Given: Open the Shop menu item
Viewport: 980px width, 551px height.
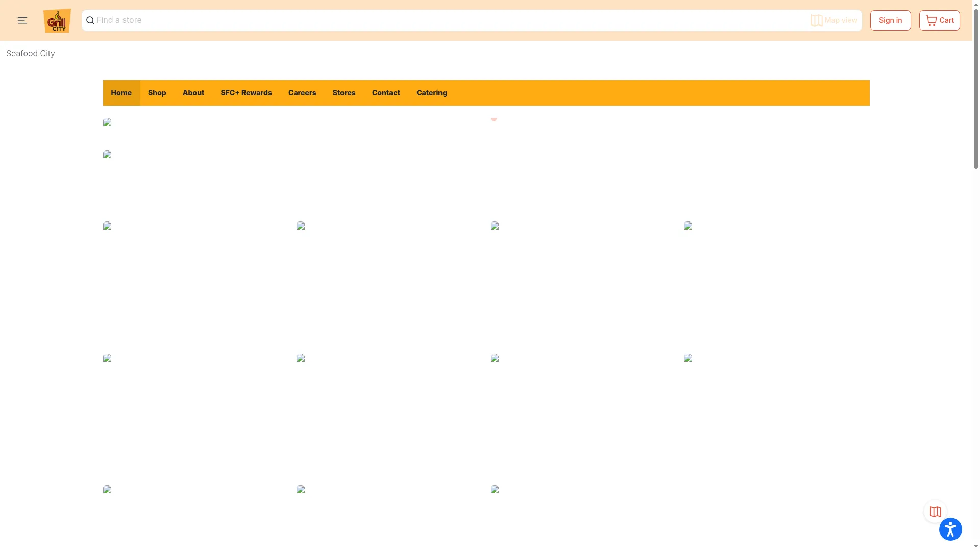Looking at the screenshot, I should [x=157, y=93].
